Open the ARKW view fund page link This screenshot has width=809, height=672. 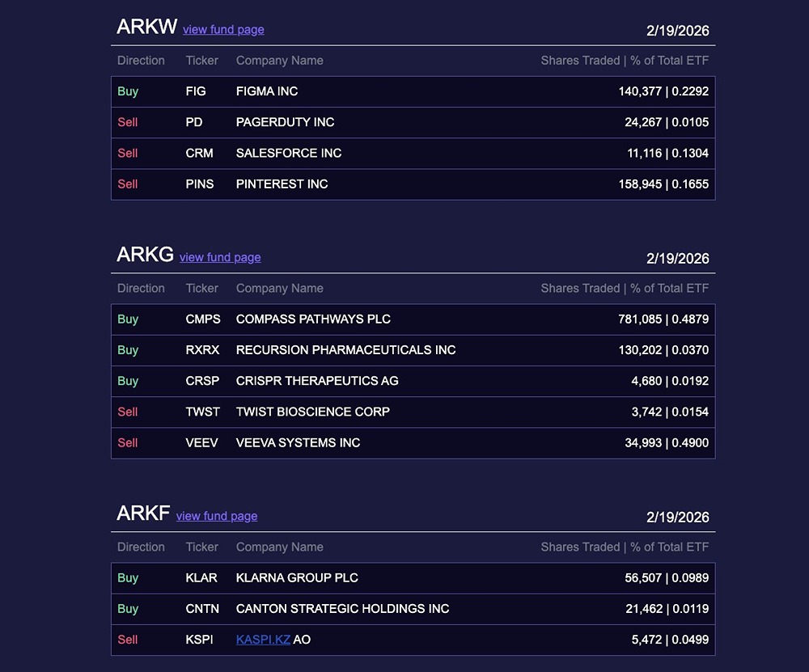point(223,30)
